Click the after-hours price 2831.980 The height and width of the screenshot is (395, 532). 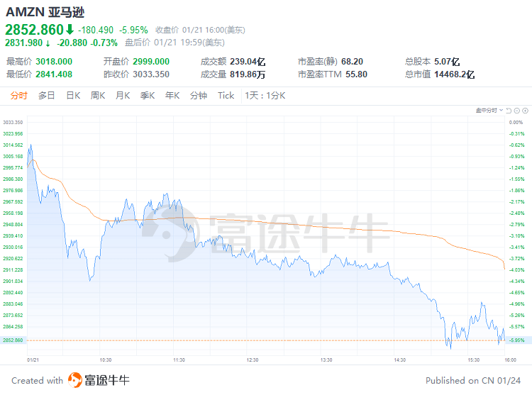[23, 43]
